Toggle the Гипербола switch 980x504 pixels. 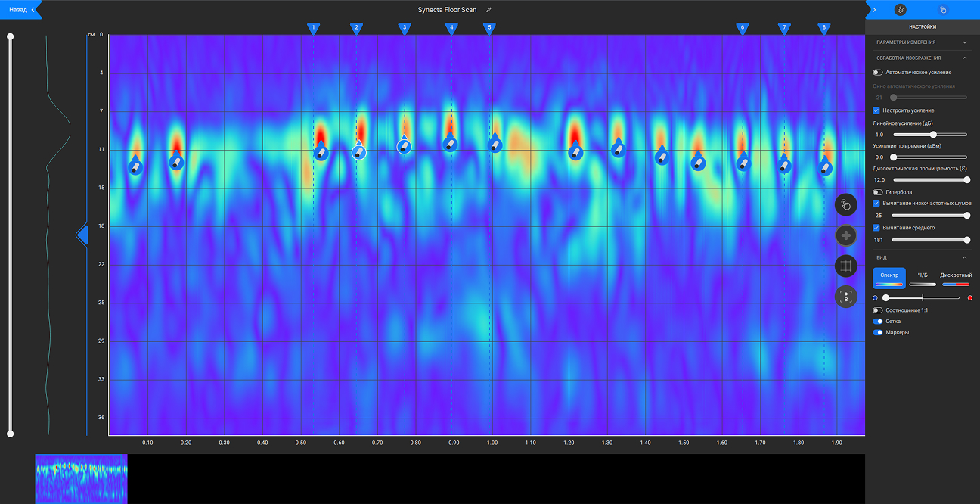878,192
